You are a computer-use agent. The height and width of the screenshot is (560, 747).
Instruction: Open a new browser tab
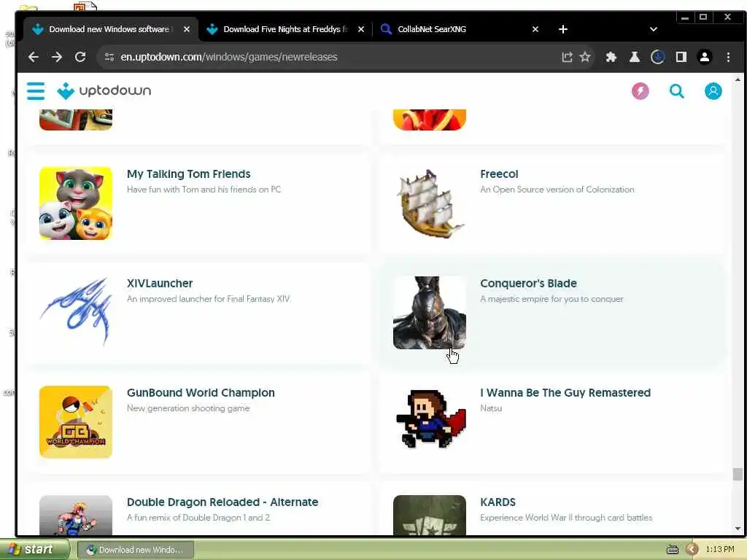(562, 29)
